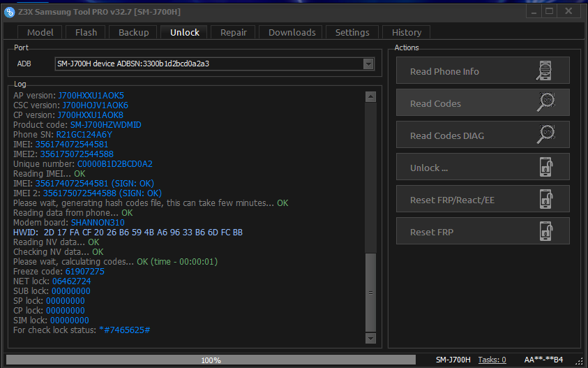Click the IMEI2 356175072544588 line
The width and height of the screenshot is (588, 368).
(x=63, y=154)
